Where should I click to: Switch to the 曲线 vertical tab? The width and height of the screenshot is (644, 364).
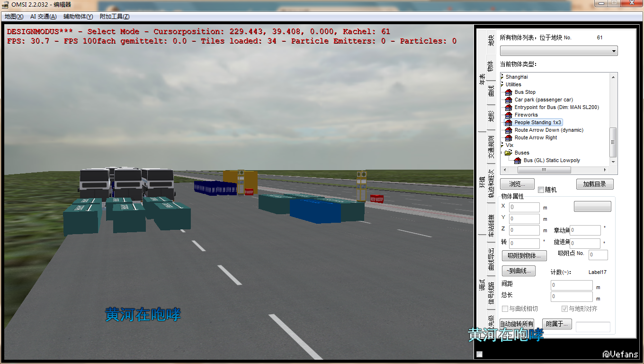pos(491,90)
